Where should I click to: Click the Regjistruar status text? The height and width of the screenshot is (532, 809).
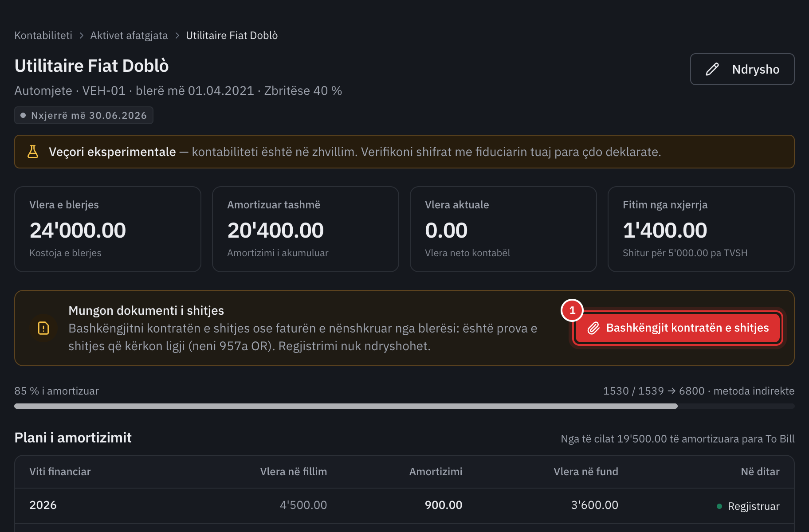coord(754,506)
